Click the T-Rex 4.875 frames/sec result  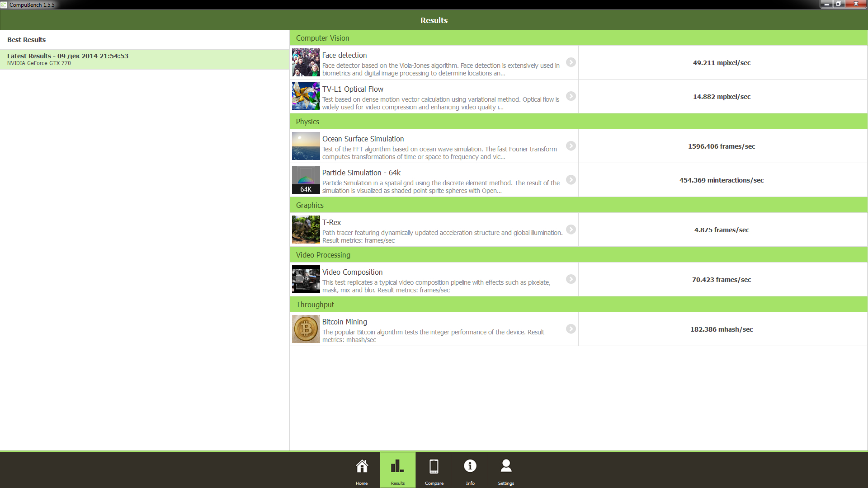(722, 230)
